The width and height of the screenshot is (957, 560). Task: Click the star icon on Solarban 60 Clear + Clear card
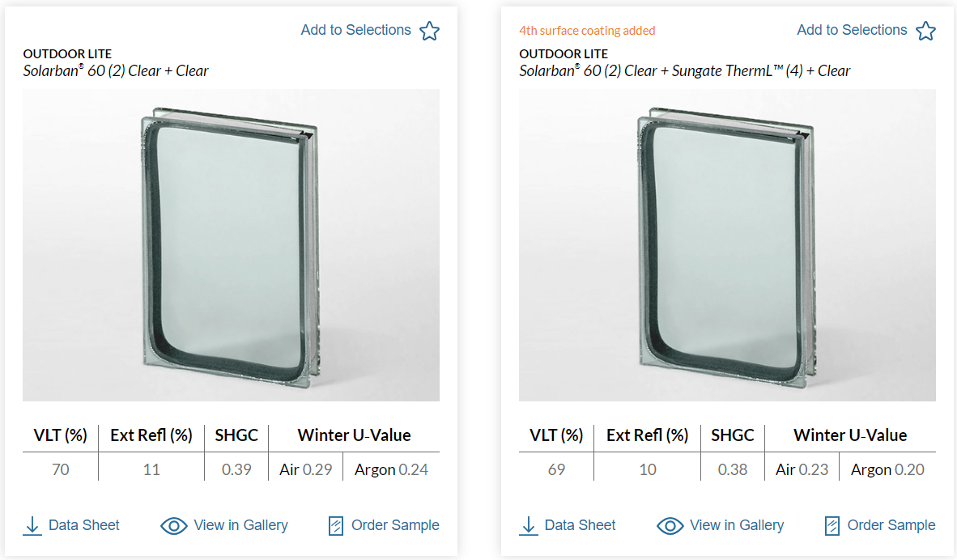429,31
